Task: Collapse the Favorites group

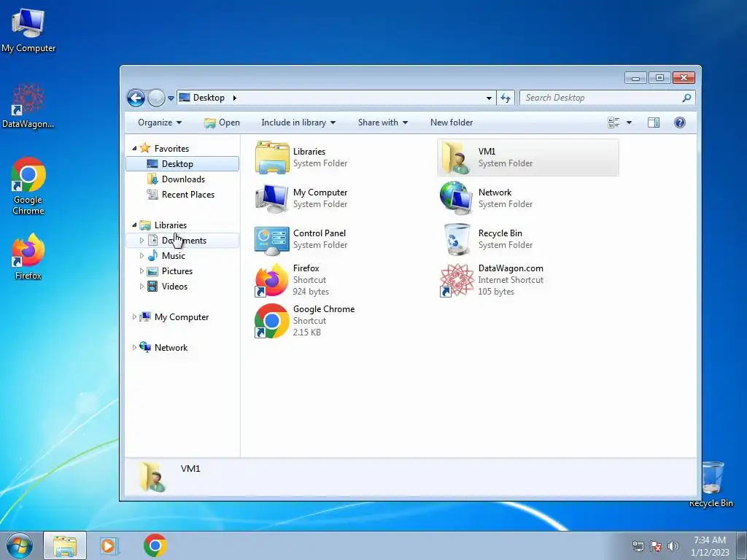Action: 134,149
